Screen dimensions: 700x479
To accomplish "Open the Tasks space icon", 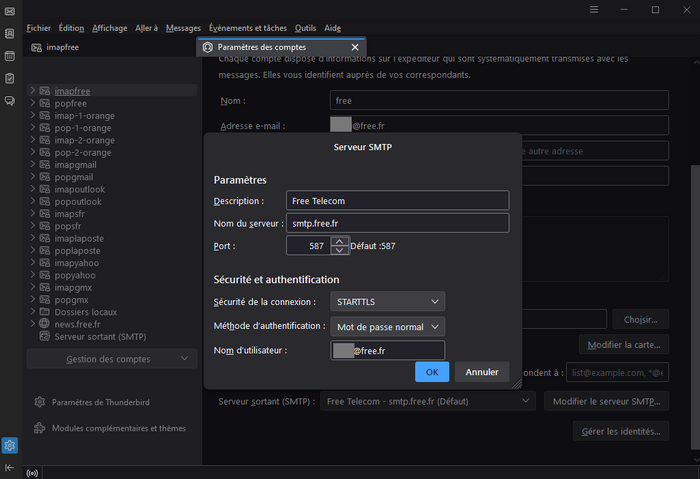I will (9, 78).
